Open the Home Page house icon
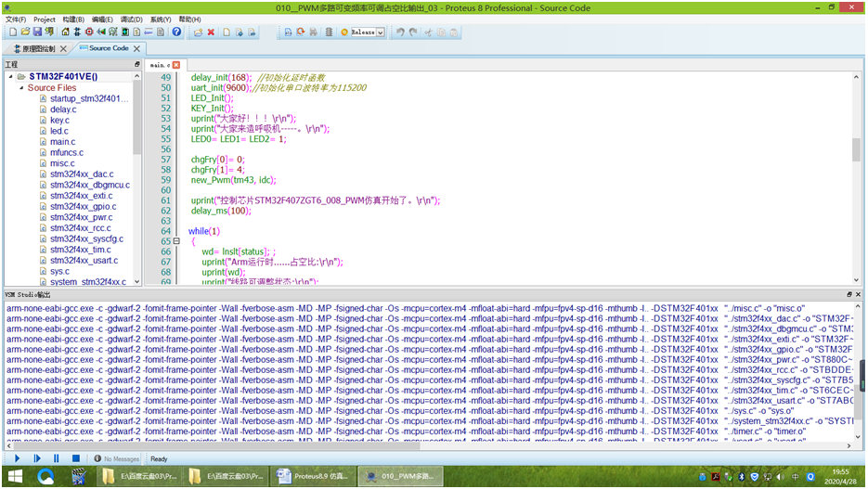Viewport: 868px width, 489px height. (x=65, y=32)
